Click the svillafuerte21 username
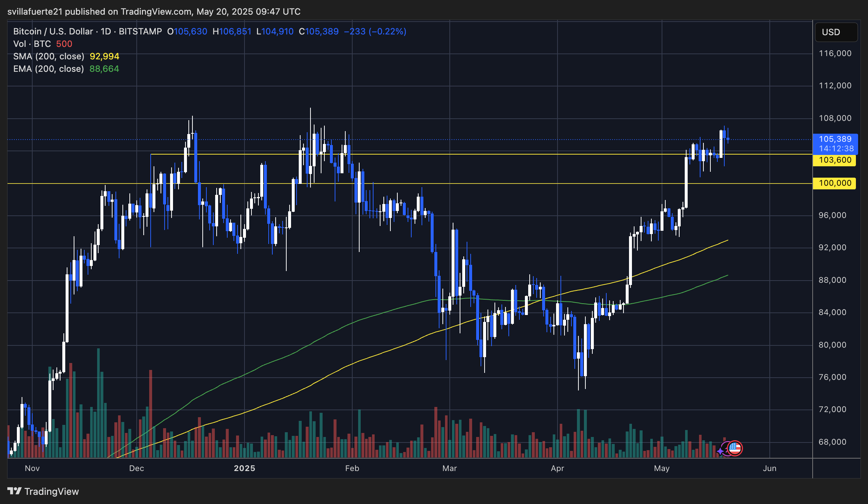The image size is (868, 504). [x=34, y=11]
